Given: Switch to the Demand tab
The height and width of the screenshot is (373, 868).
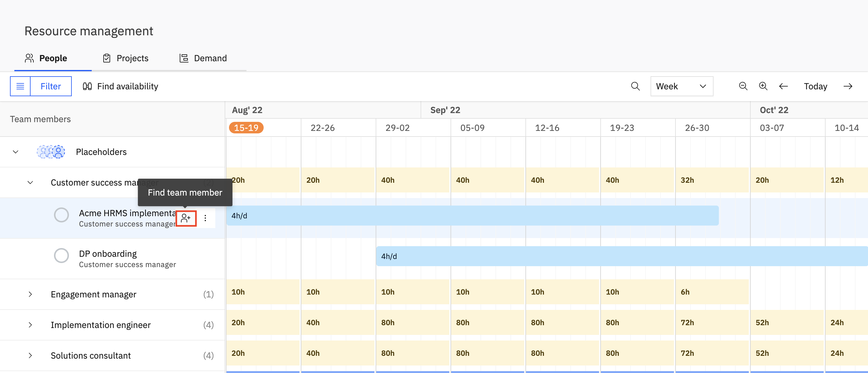Looking at the screenshot, I should click(203, 58).
